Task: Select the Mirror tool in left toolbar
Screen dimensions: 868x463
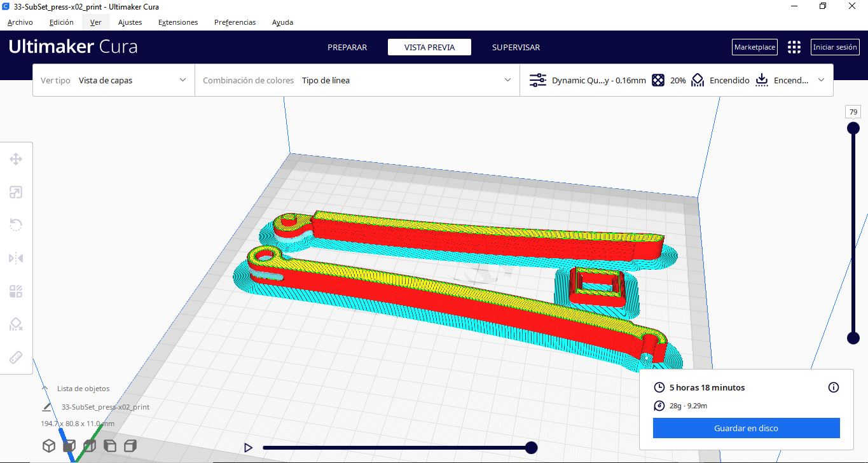Action: 16,258
